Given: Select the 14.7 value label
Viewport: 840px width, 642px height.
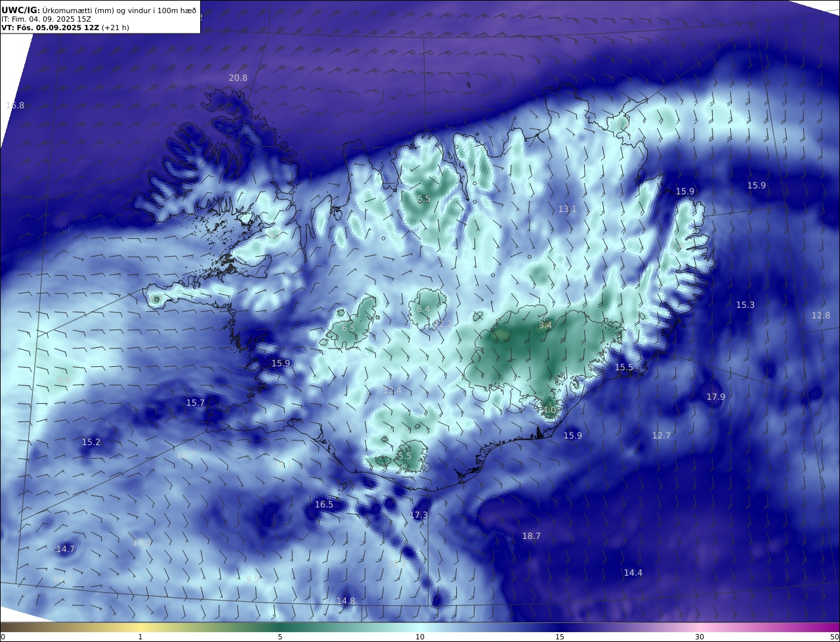Looking at the screenshot, I should tap(66, 549).
